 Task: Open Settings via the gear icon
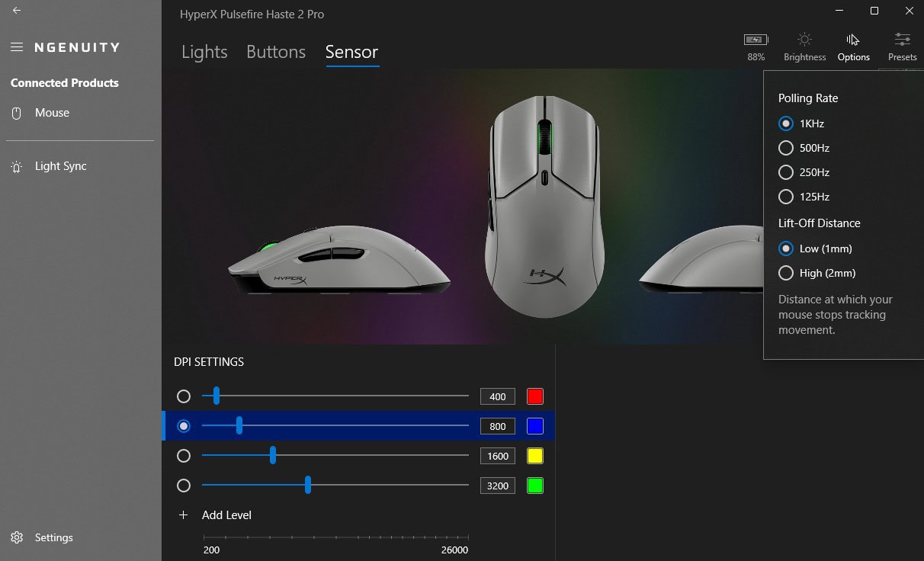tap(17, 537)
